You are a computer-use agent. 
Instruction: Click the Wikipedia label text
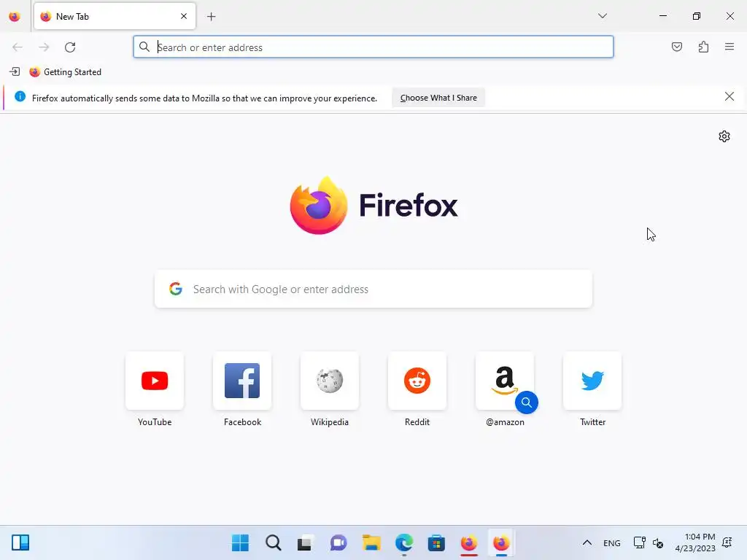[x=330, y=422]
